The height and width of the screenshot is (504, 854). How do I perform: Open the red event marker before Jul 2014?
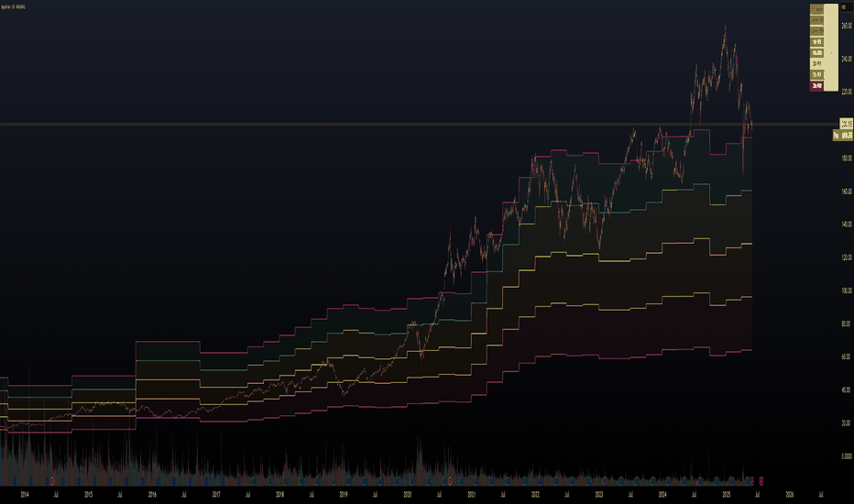point(52,480)
